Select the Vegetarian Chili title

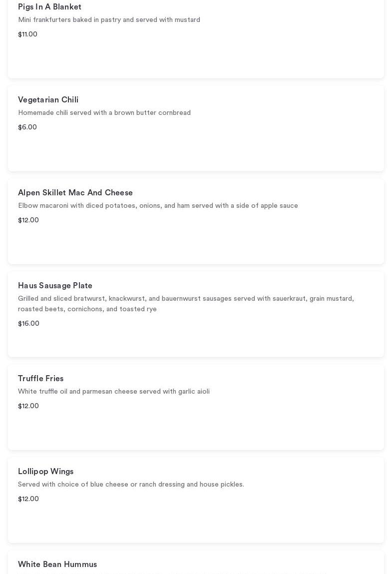point(48,100)
